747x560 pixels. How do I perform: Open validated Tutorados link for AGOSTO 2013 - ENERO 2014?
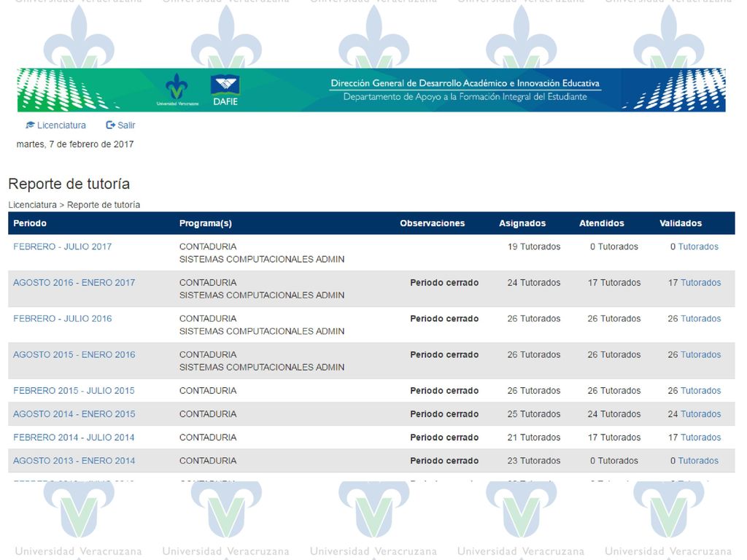point(698,461)
